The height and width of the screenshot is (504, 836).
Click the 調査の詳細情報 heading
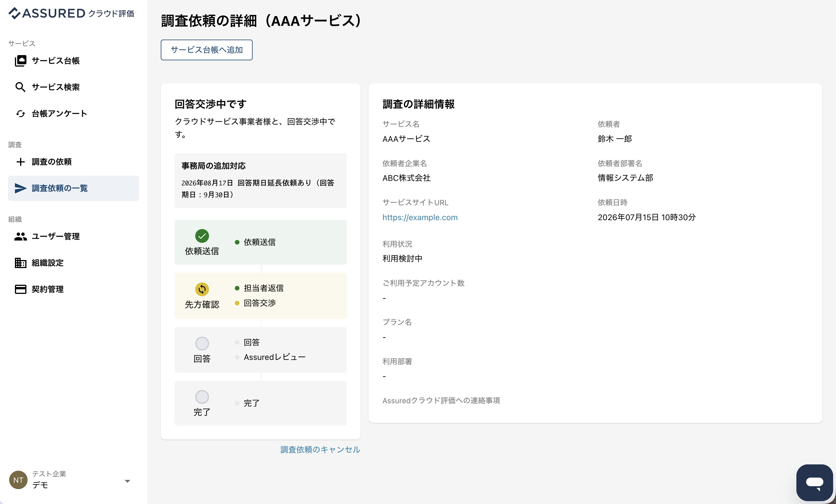coord(418,104)
